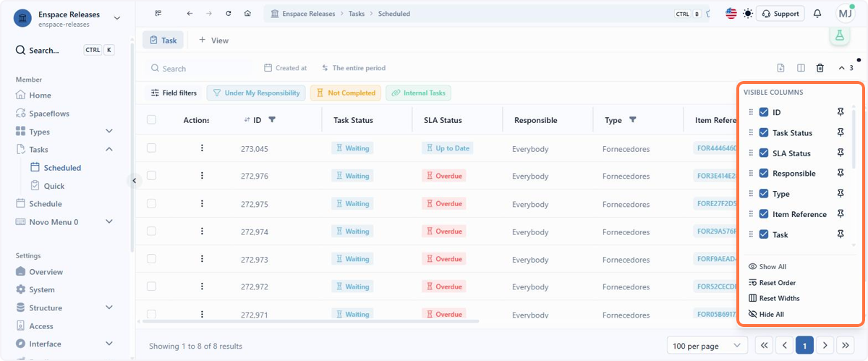The width and height of the screenshot is (868, 361).
Task: Open the Quick tasks menu item
Action: coord(54,186)
